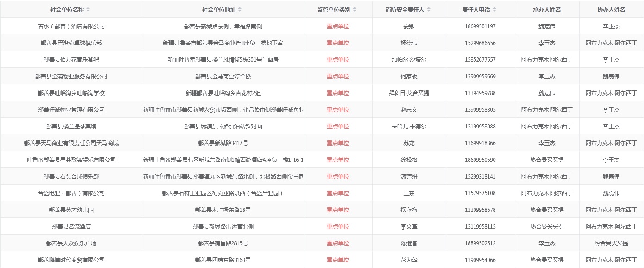
Task: Click responsible person 彭为华
Action: (409, 260)
